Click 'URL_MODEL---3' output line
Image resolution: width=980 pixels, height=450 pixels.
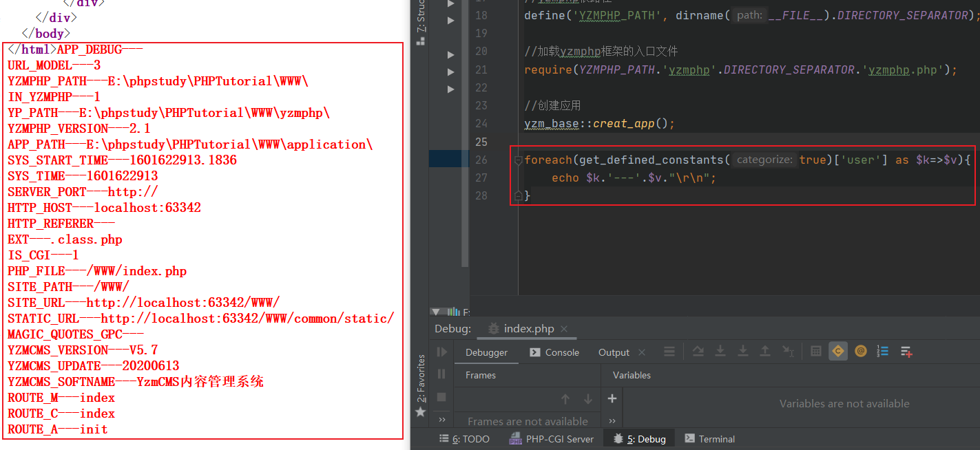coord(54,65)
